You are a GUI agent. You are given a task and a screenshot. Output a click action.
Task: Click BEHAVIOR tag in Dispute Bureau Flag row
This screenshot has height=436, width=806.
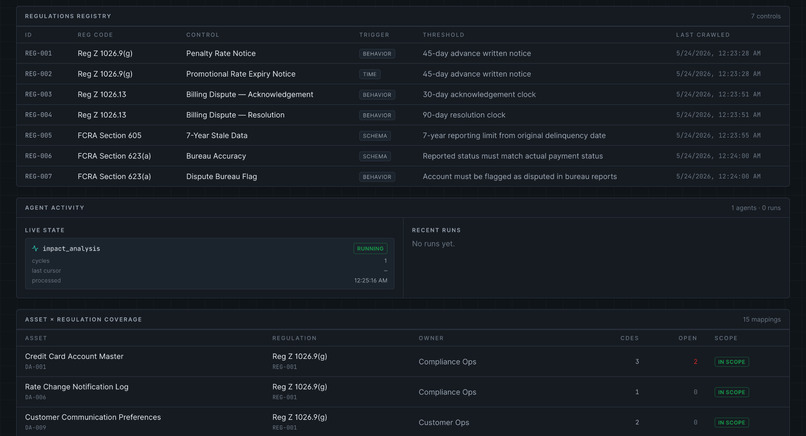(377, 177)
